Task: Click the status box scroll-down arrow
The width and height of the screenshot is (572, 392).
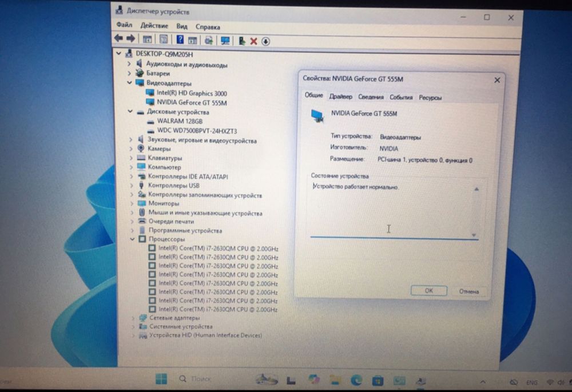Action: [x=474, y=235]
